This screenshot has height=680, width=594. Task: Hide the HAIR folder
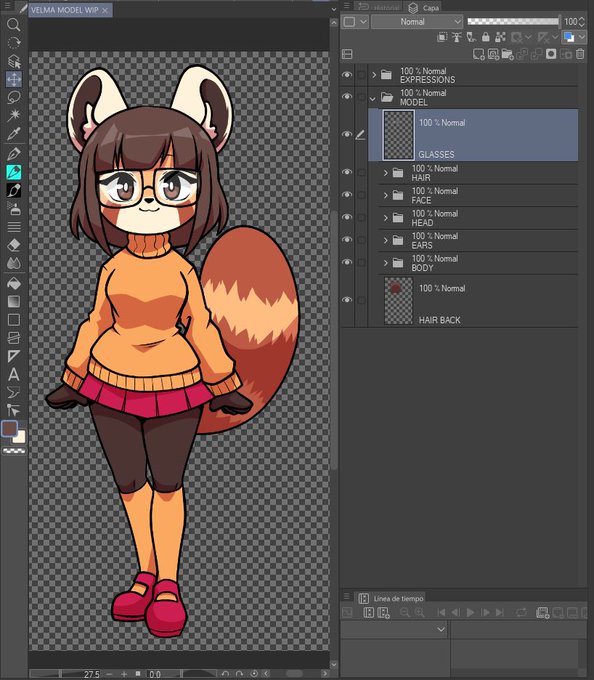pyautogui.click(x=346, y=172)
